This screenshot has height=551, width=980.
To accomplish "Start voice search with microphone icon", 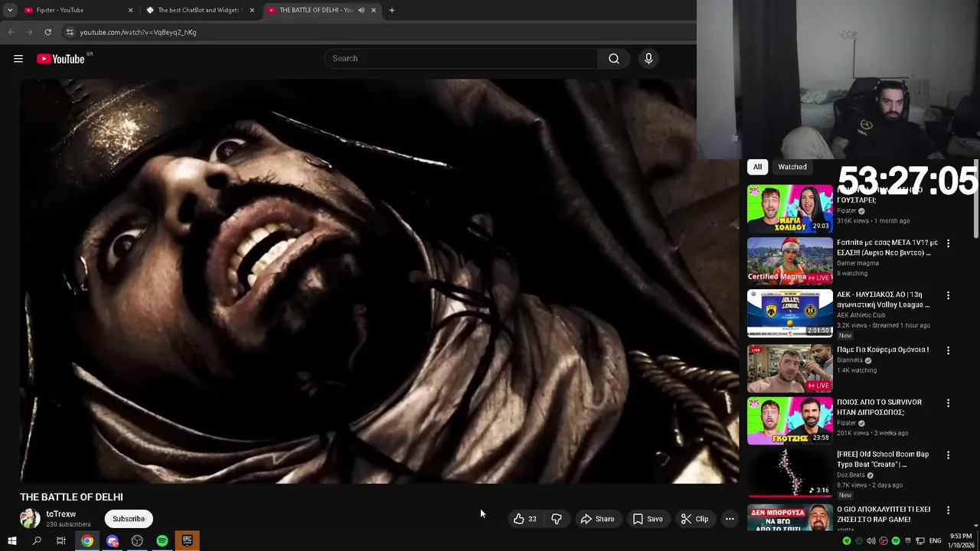I will (648, 59).
